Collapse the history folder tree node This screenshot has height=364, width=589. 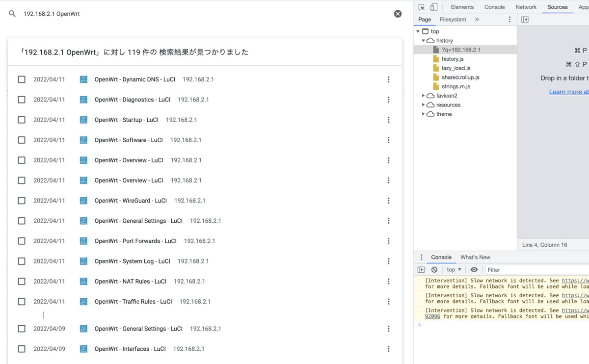coord(423,41)
